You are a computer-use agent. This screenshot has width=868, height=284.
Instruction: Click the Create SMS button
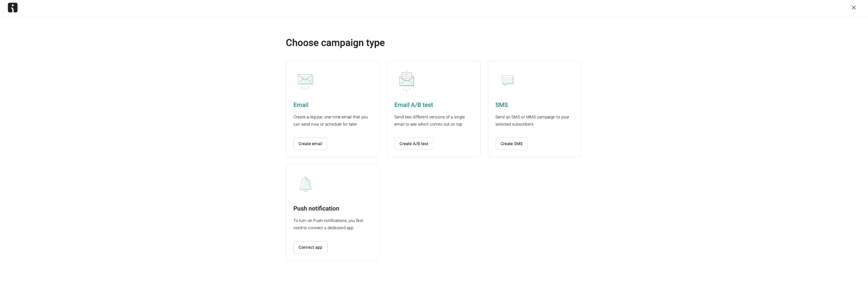(512, 143)
